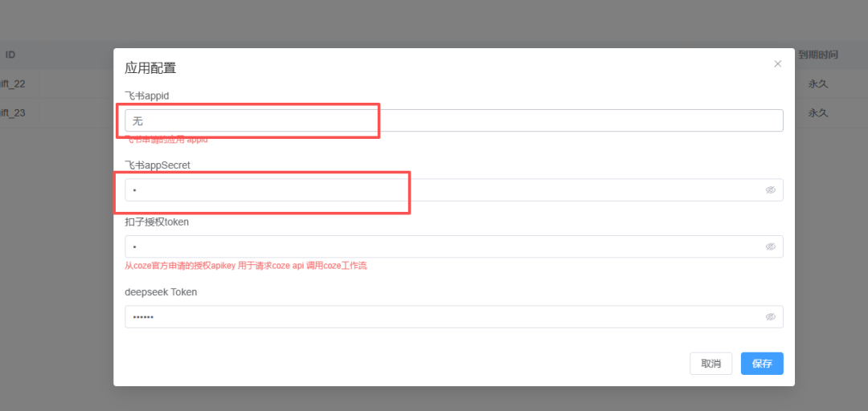The image size is (868, 411).
Task: Save the configuration with 保存
Action: tap(762, 364)
